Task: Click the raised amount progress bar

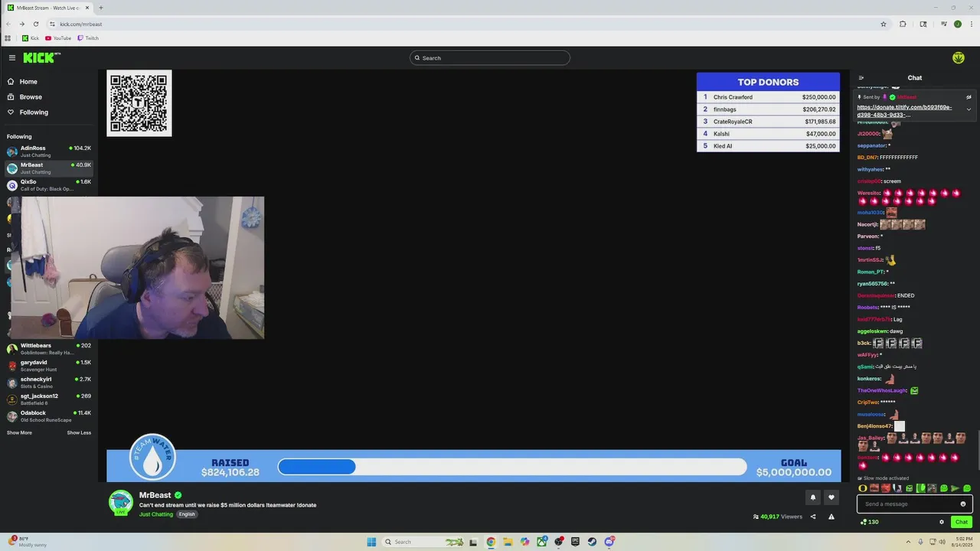Action: pos(512,467)
